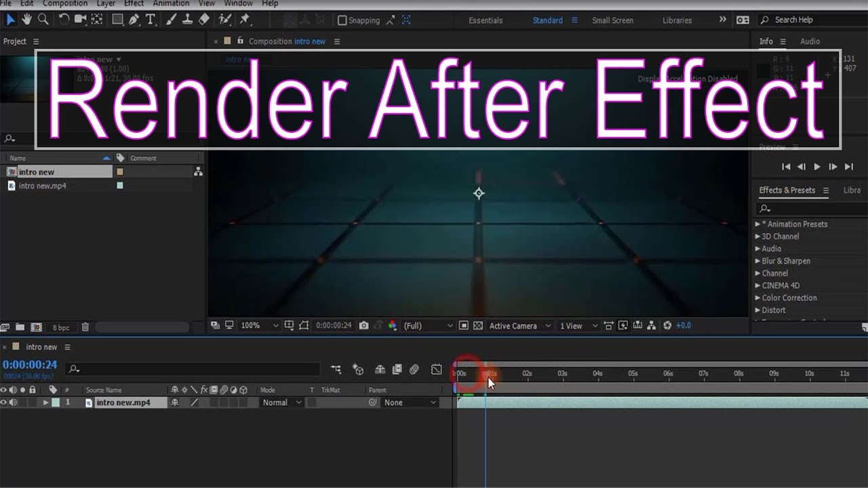Select the Unified Camera tool

(x=80, y=20)
